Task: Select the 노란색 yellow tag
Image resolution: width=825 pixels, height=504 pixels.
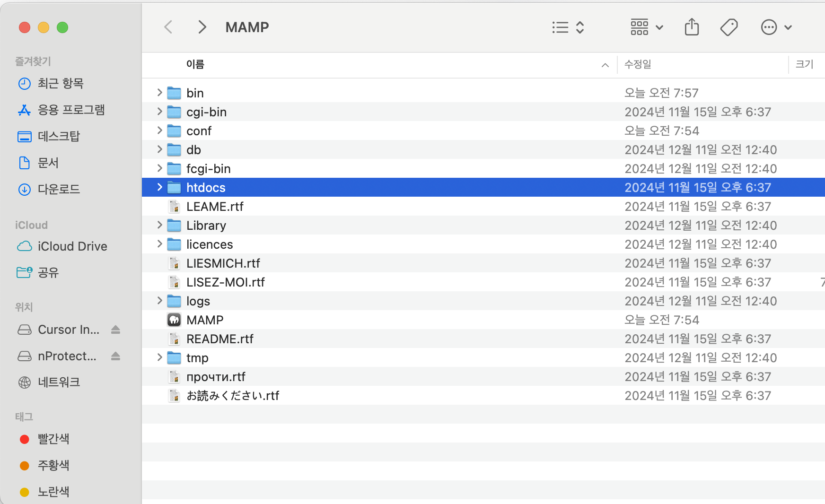Action: tap(53, 492)
